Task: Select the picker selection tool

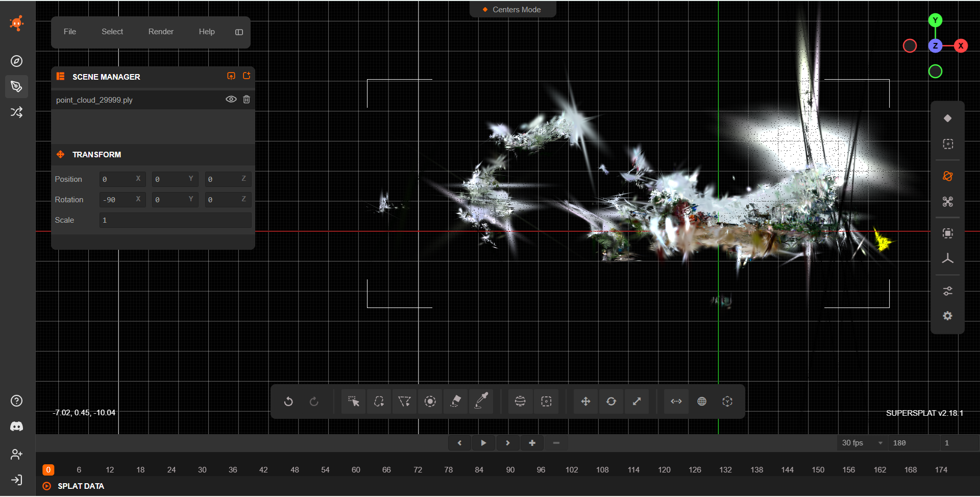Action: tap(353, 401)
